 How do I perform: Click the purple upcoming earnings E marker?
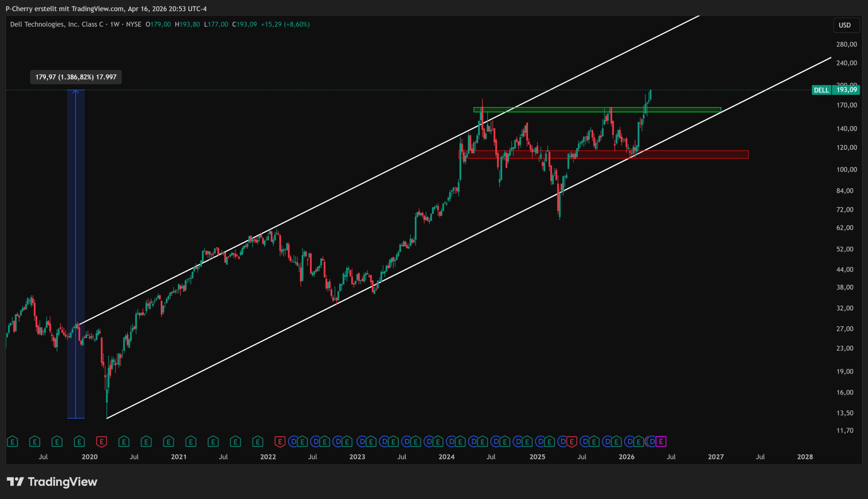(661, 441)
